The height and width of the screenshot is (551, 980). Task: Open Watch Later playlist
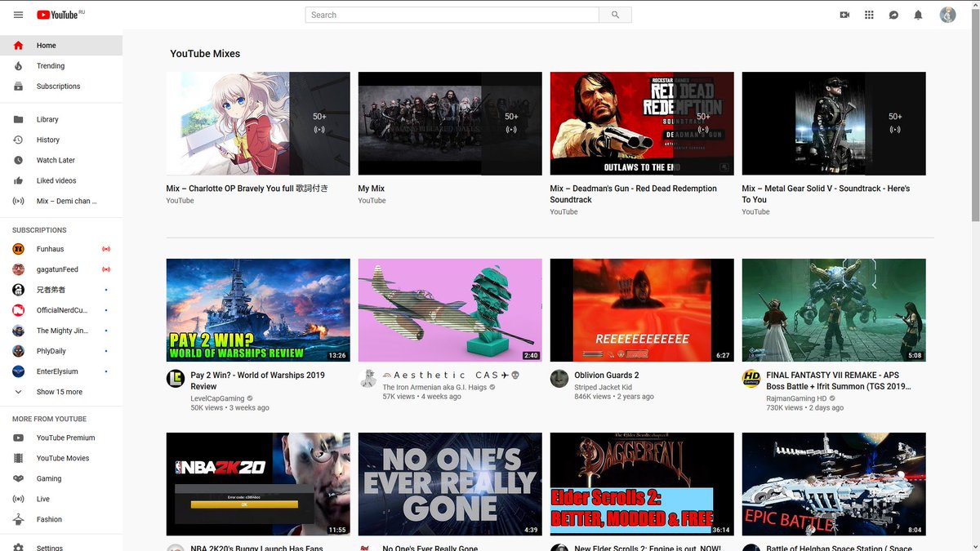click(61, 160)
